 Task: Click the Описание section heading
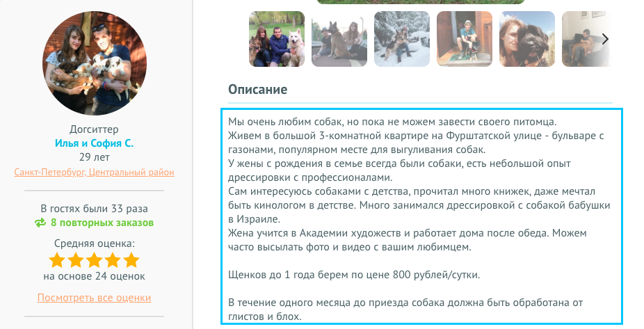point(257,90)
